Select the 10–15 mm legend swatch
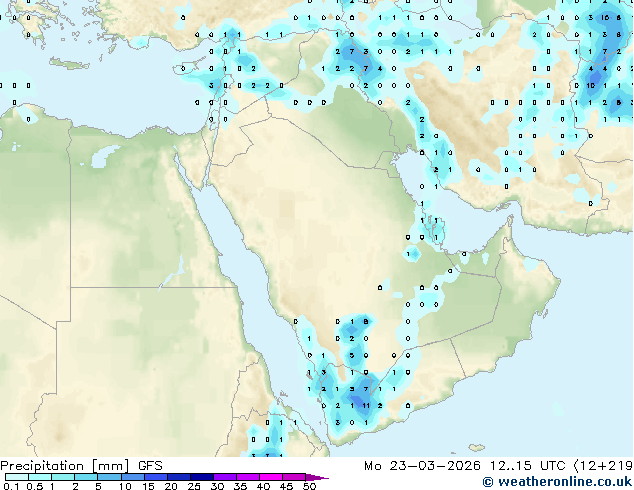 pos(132,477)
